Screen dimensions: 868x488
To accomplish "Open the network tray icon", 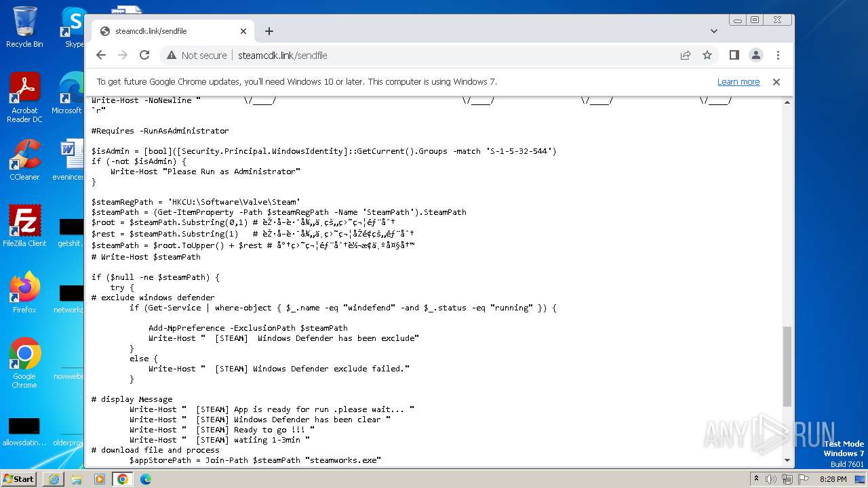I will [x=787, y=479].
